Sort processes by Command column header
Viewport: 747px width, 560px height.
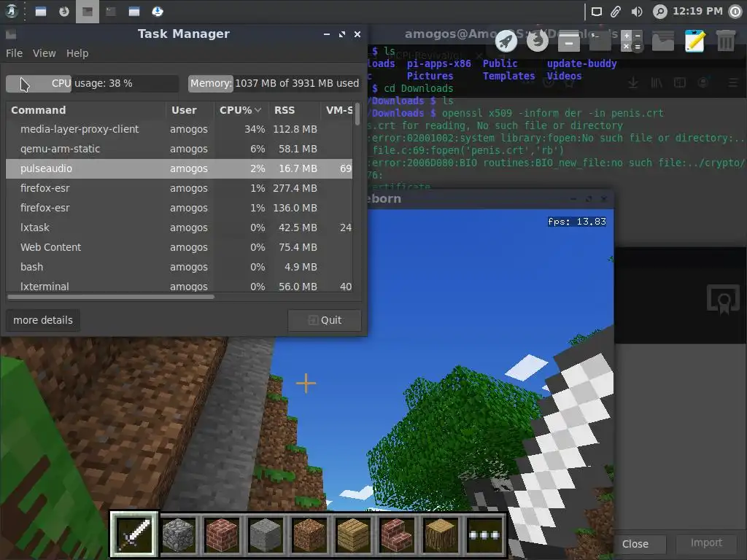tap(86, 110)
